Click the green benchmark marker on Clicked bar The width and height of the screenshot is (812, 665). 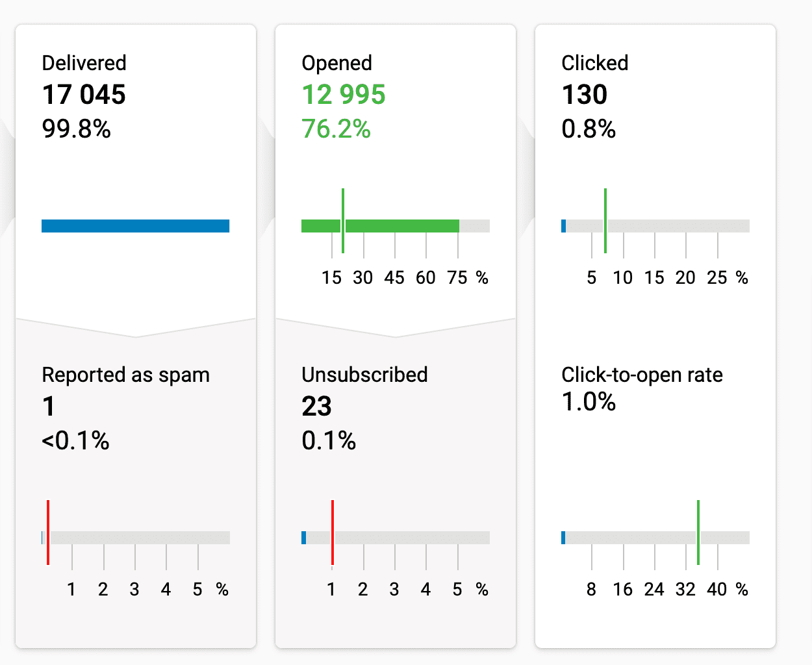(x=605, y=221)
